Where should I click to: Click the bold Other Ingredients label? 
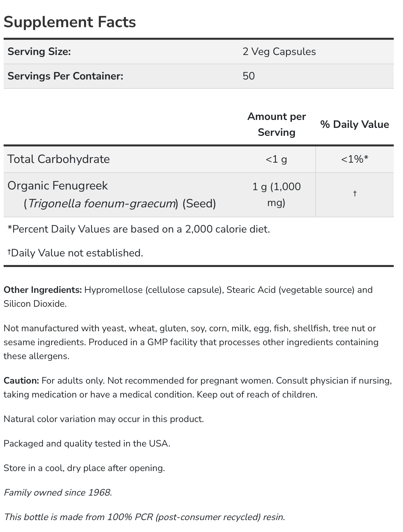click(43, 290)
